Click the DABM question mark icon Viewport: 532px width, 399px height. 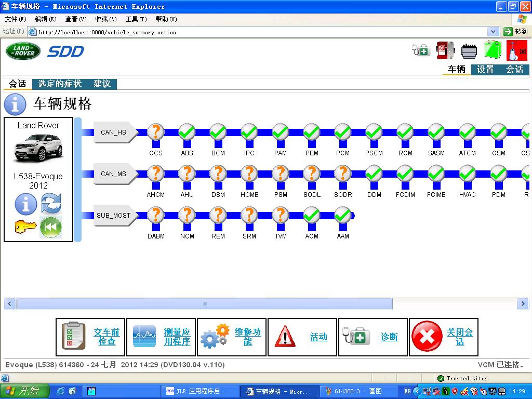[156, 215]
